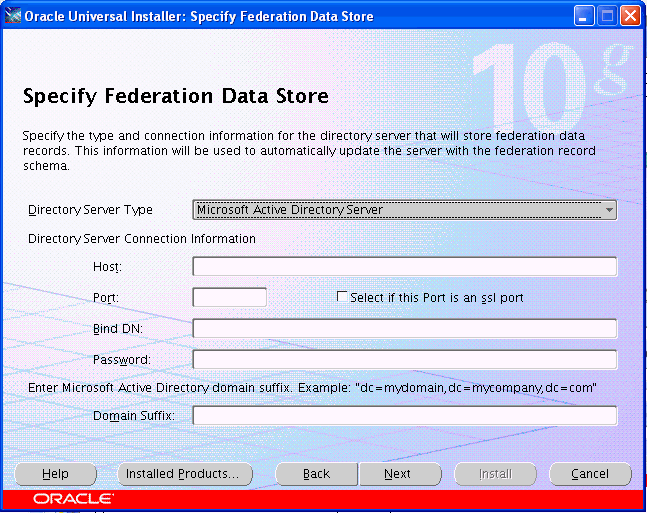The height and width of the screenshot is (513, 647).
Task: Open the Directory Server Type dropdown
Action: tap(404, 210)
